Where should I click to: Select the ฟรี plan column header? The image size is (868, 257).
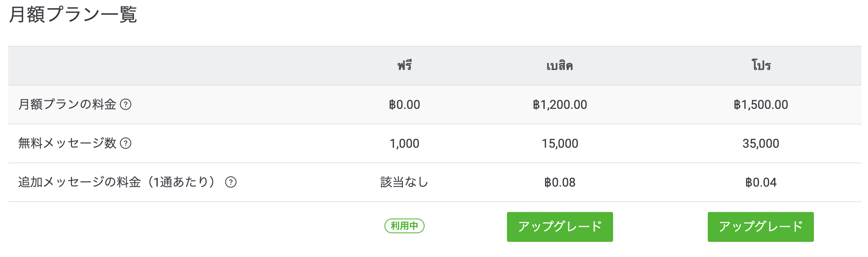click(x=404, y=65)
